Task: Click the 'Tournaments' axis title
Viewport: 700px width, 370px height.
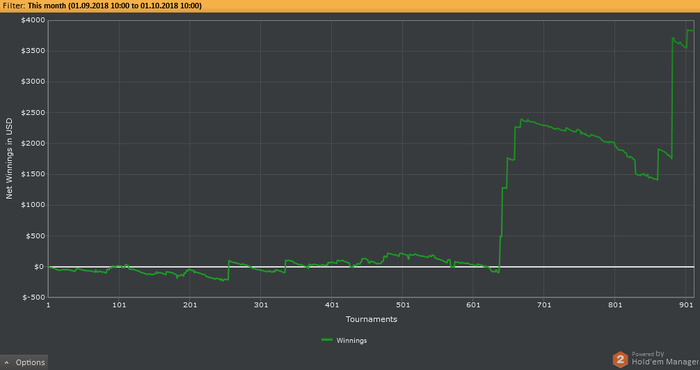Action: (x=371, y=319)
